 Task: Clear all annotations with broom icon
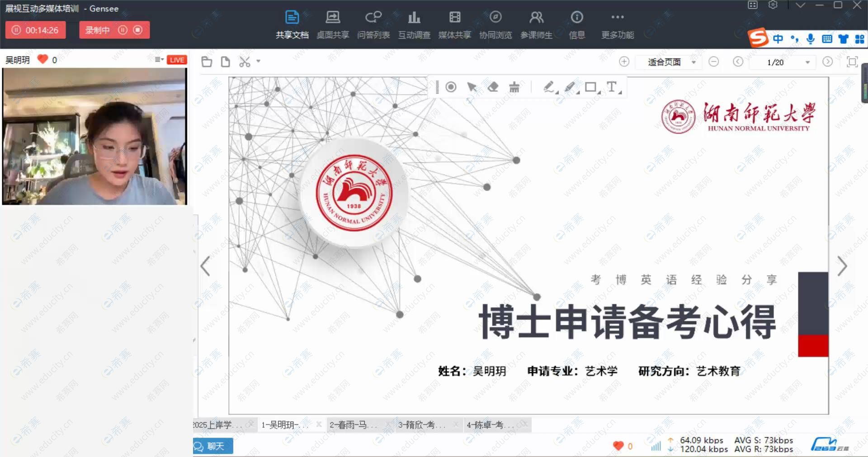click(514, 87)
